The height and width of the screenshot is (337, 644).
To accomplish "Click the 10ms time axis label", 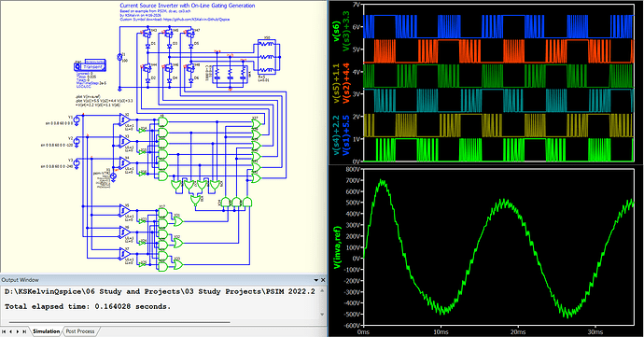I will tap(441, 331).
